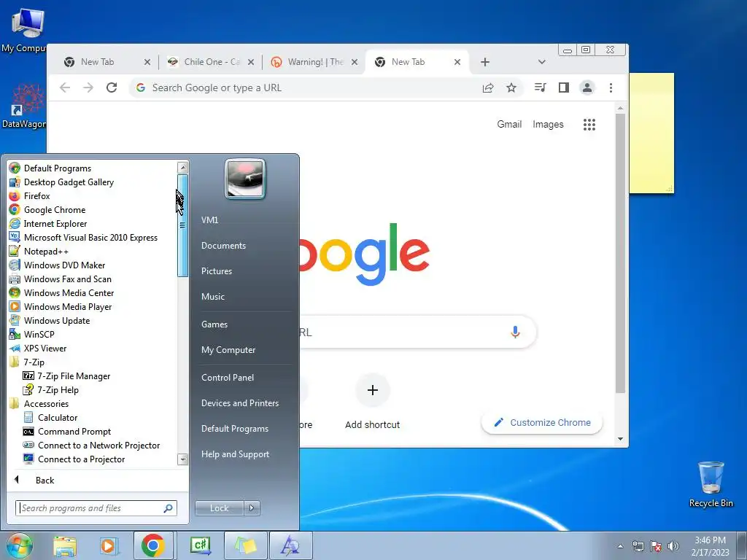747x560 pixels.
Task: Click the Start menu scrollbar up arrow
Action: (183, 167)
